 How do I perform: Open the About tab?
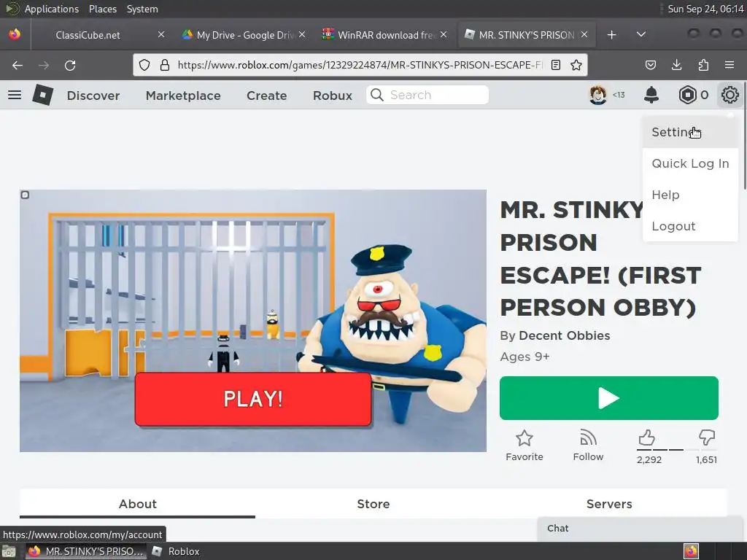[x=137, y=504]
